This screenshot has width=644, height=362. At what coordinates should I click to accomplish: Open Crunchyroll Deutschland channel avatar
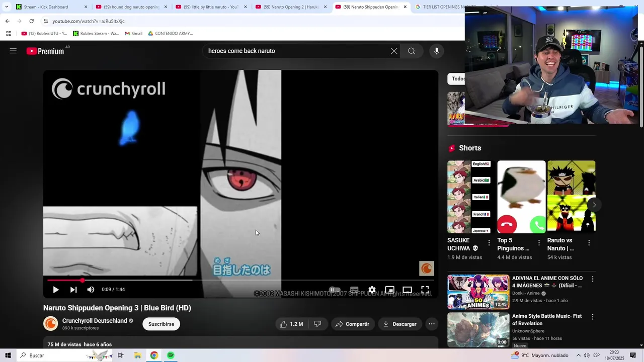pos(51,324)
